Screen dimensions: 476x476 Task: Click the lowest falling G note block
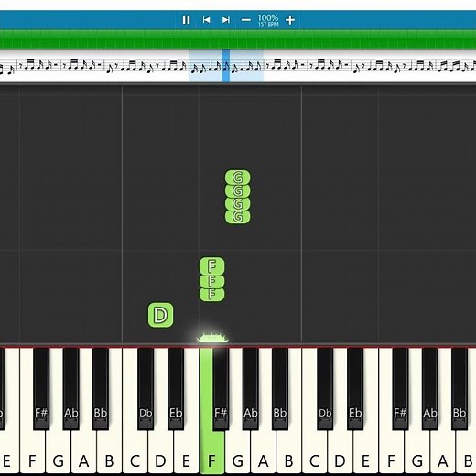pos(238,217)
